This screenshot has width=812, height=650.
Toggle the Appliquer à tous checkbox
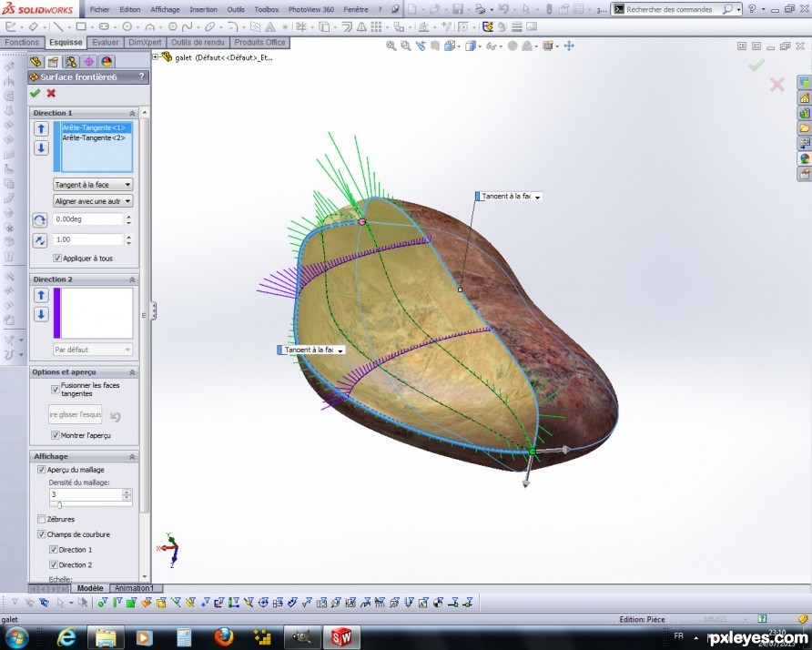(x=57, y=258)
